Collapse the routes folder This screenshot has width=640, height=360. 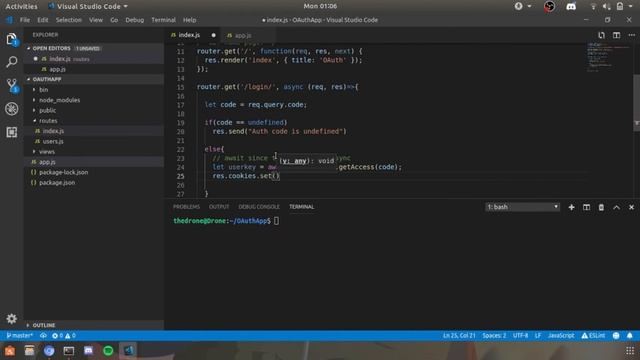94,121
